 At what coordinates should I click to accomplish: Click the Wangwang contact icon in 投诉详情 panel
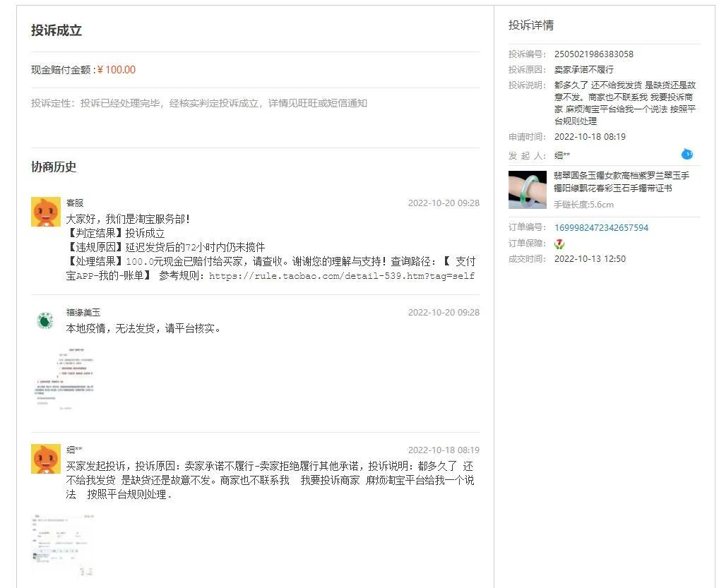click(686, 155)
